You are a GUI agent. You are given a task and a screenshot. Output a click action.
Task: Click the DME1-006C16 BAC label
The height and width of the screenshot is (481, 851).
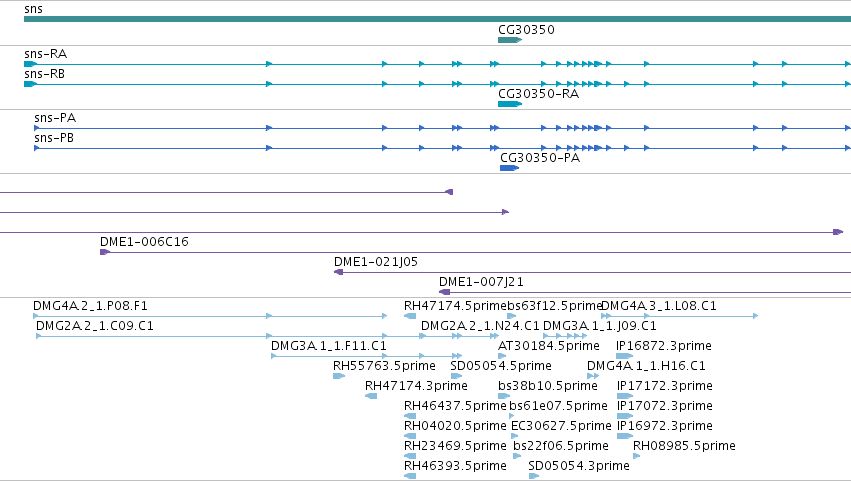coord(144,242)
